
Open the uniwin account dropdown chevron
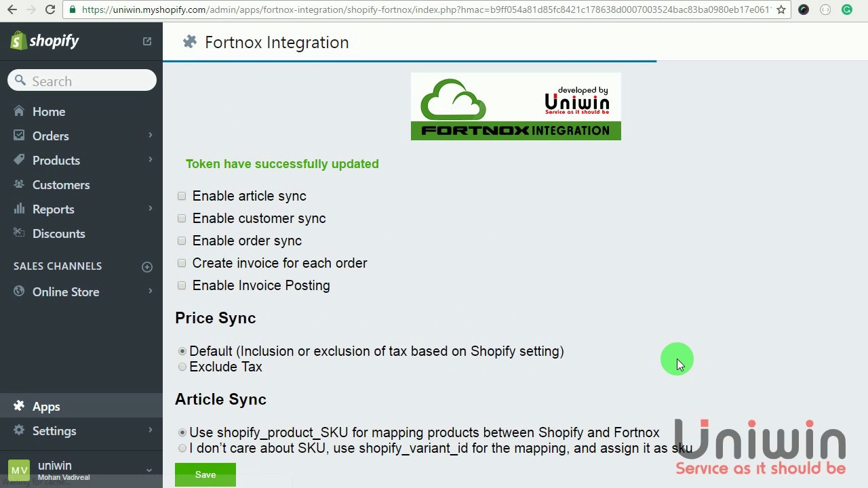[x=149, y=470]
